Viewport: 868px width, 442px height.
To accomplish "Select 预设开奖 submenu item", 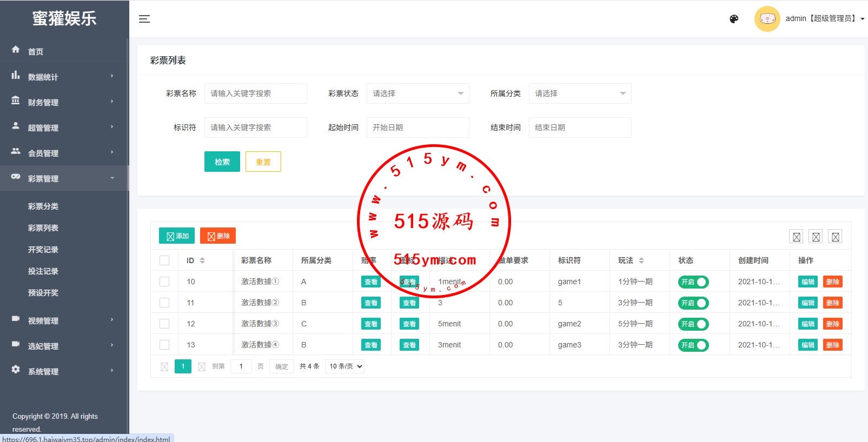I will click(x=43, y=293).
